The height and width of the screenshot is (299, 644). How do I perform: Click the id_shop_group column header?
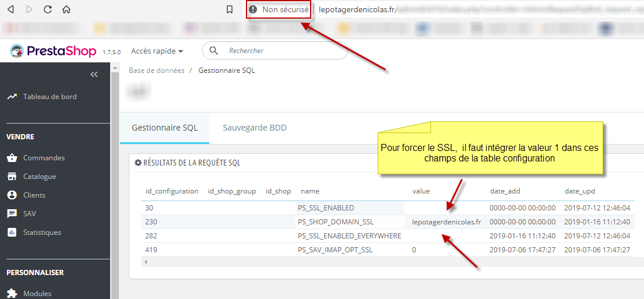click(x=232, y=191)
